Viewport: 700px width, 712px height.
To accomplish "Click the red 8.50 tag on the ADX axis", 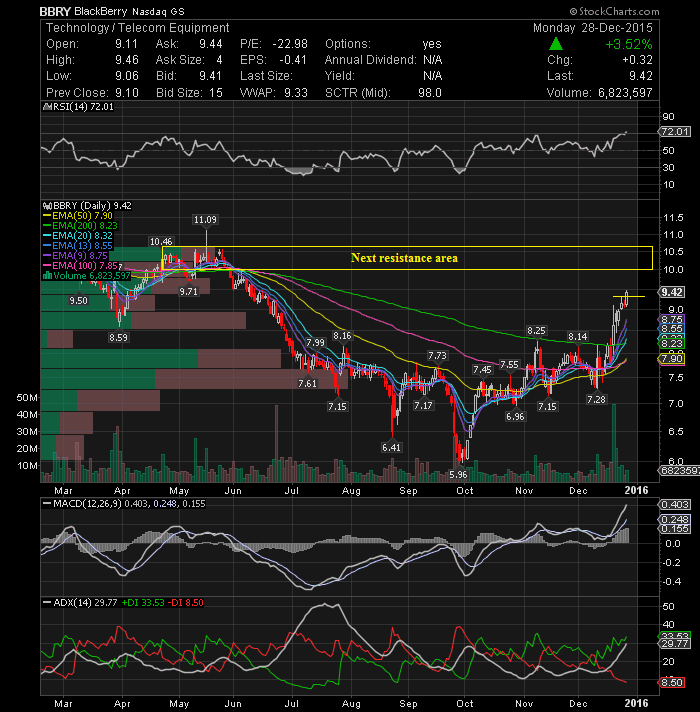I will [672, 682].
